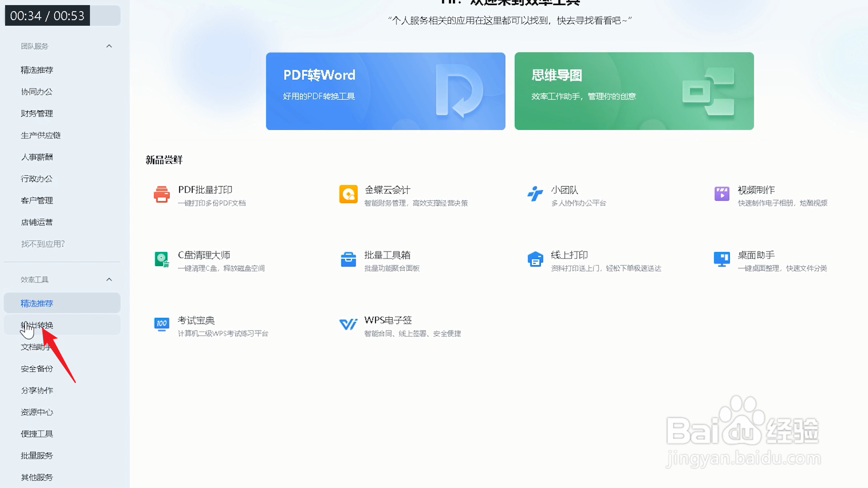Screen dimensions: 868x488
Task: Click the 线上打印 title text
Action: coord(569,255)
